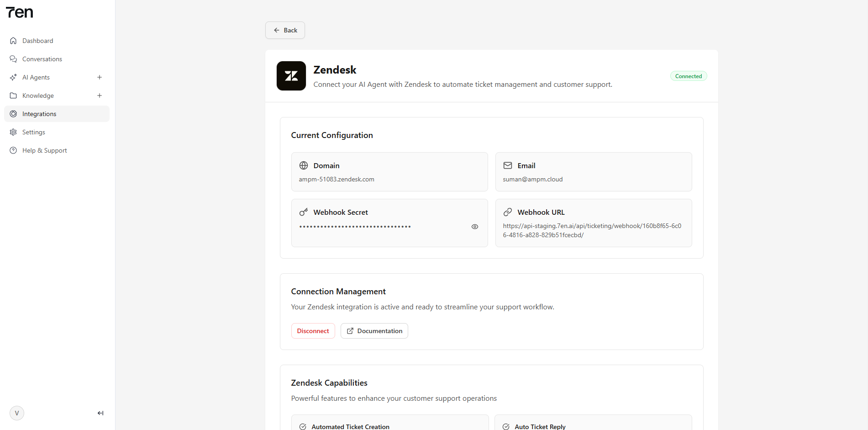The width and height of the screenshot is (868, 430).
Task: Reveal the webhook secret with eye icon
Action: [x=474, y=227]
